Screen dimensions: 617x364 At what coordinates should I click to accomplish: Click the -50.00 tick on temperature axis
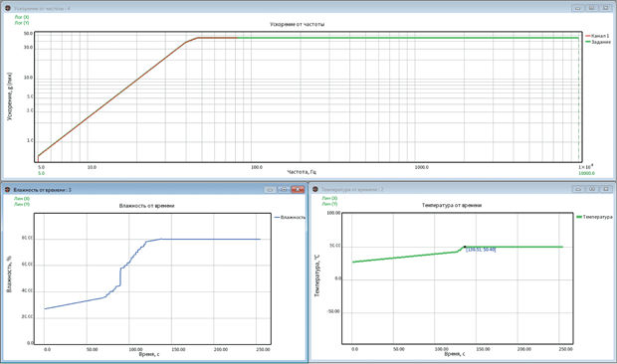333,311
